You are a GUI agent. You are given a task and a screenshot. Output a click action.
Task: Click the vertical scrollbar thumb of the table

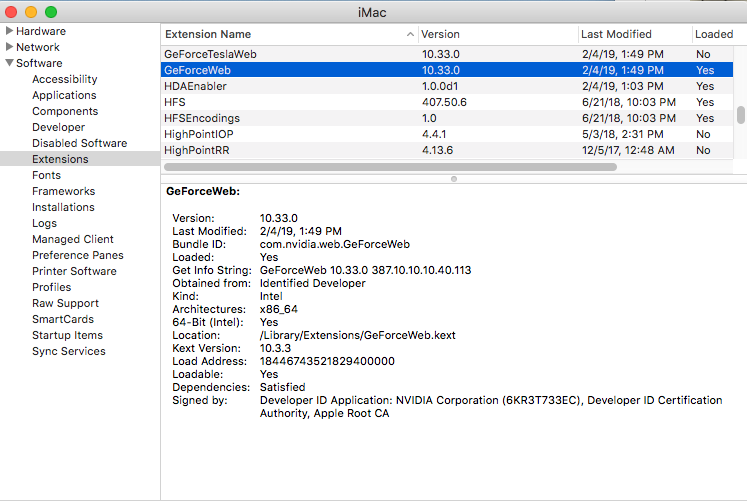pyautogui.click(x=740, y=115)
